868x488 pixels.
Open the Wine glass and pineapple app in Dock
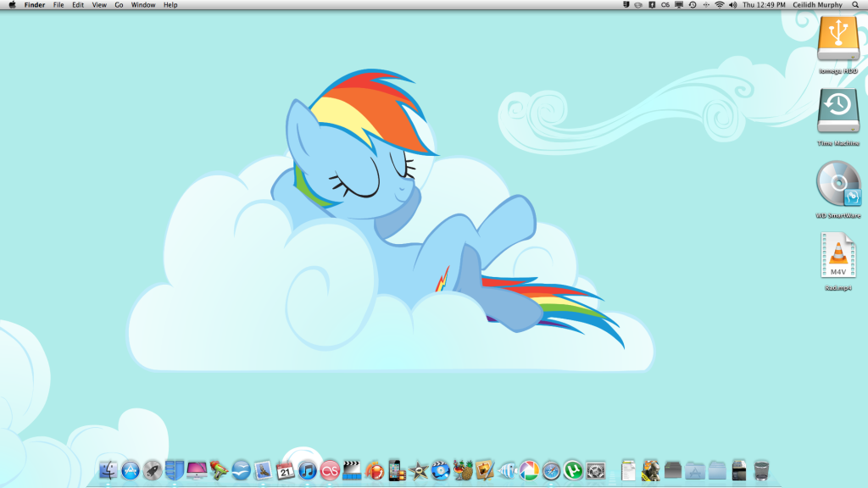click(x=463, y=471)
